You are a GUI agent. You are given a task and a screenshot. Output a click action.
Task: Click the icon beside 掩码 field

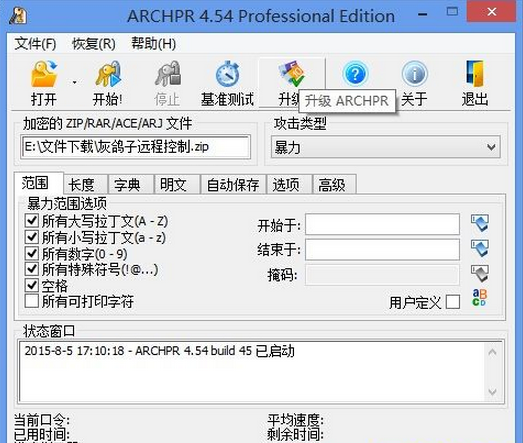480,274
